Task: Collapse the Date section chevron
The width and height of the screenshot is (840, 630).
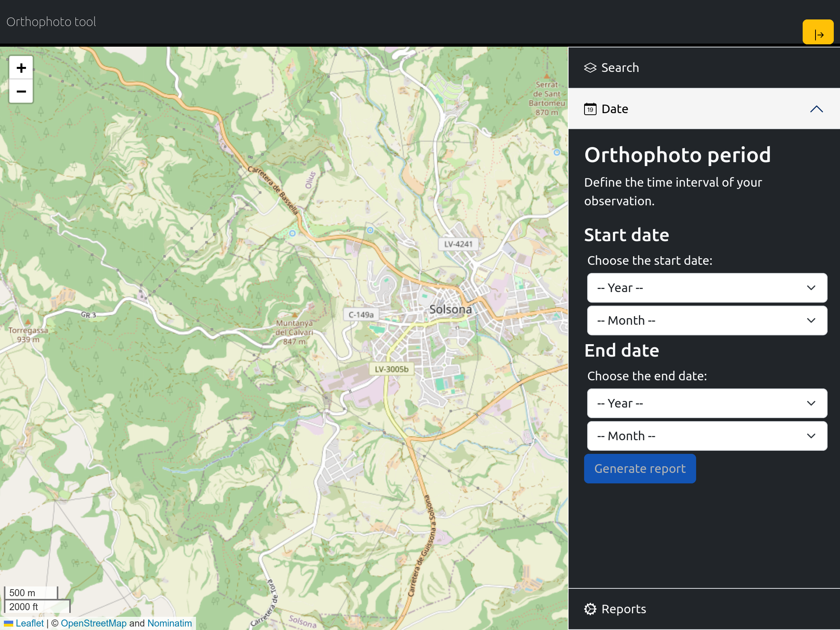Action: tap(816, 109)
